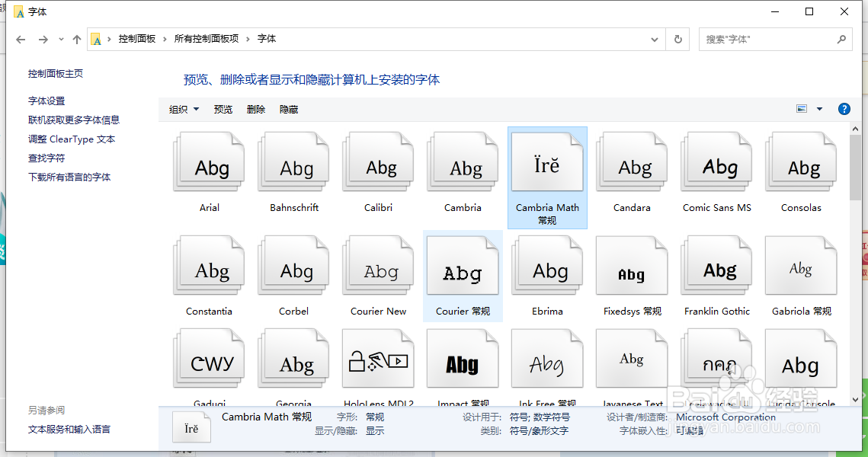The height and width of the screenshot is (457, 868).
Task: Open recent locations dropdown arrow
Action: tap(61, 40)
